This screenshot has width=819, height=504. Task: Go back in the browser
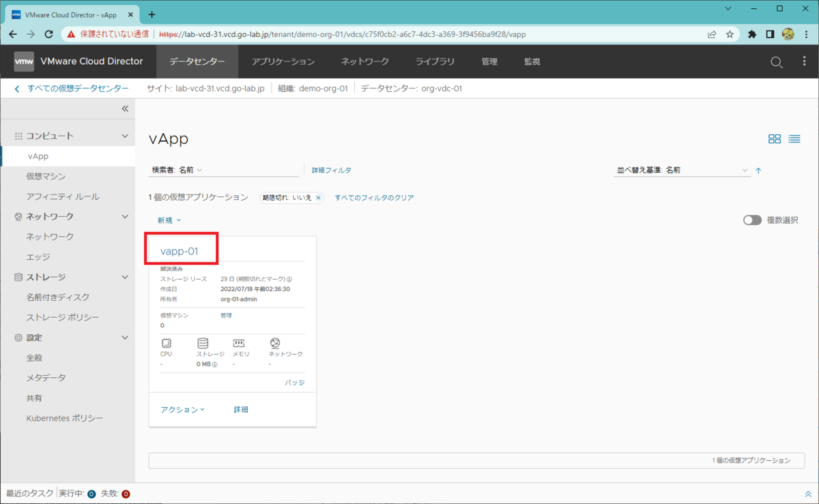(x=13, y=34)
